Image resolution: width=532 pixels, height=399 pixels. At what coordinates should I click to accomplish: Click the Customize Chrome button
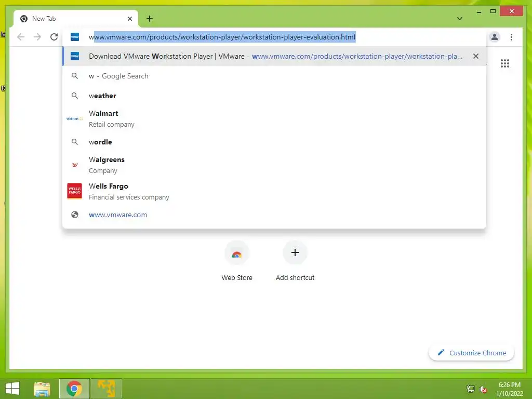coord(471,353)
